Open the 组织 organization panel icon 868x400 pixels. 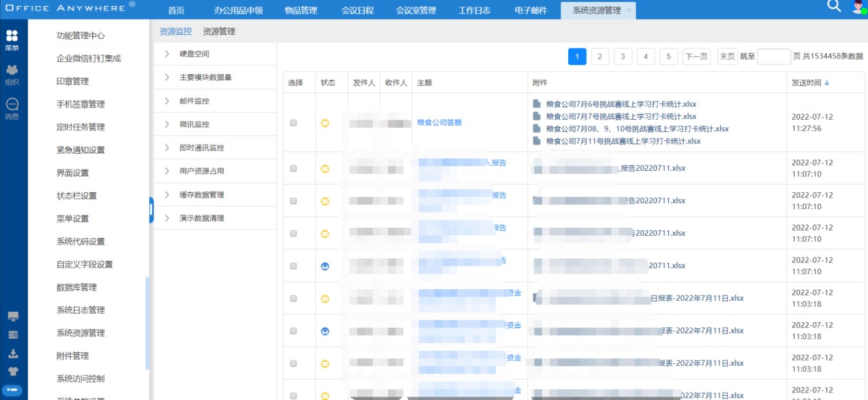click(x=12, y=75)
